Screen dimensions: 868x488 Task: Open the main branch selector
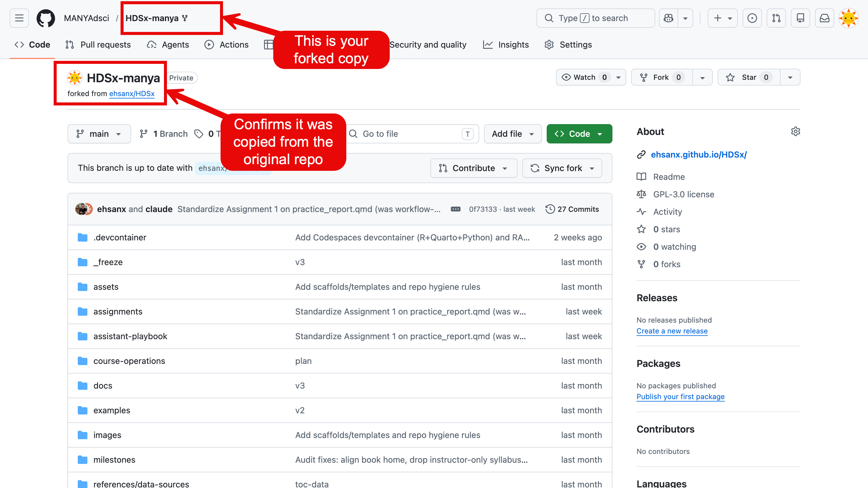pyautogui.click(x=99, y=134)
